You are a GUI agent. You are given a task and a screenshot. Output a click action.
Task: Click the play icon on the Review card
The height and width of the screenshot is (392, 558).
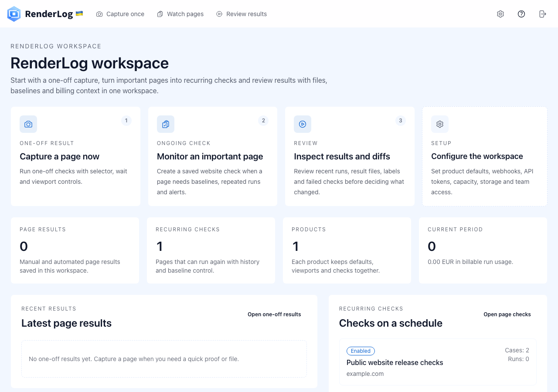(x=303, y=124)
